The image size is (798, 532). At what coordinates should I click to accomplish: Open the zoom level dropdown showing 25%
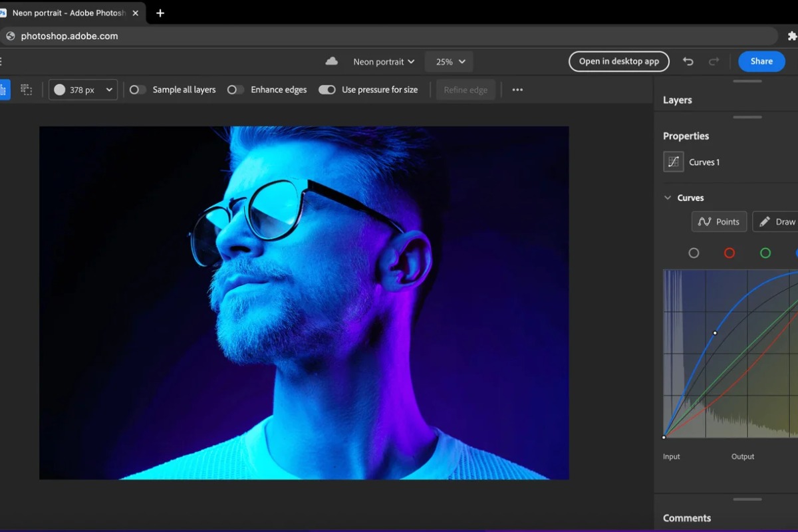click(449, 61)
